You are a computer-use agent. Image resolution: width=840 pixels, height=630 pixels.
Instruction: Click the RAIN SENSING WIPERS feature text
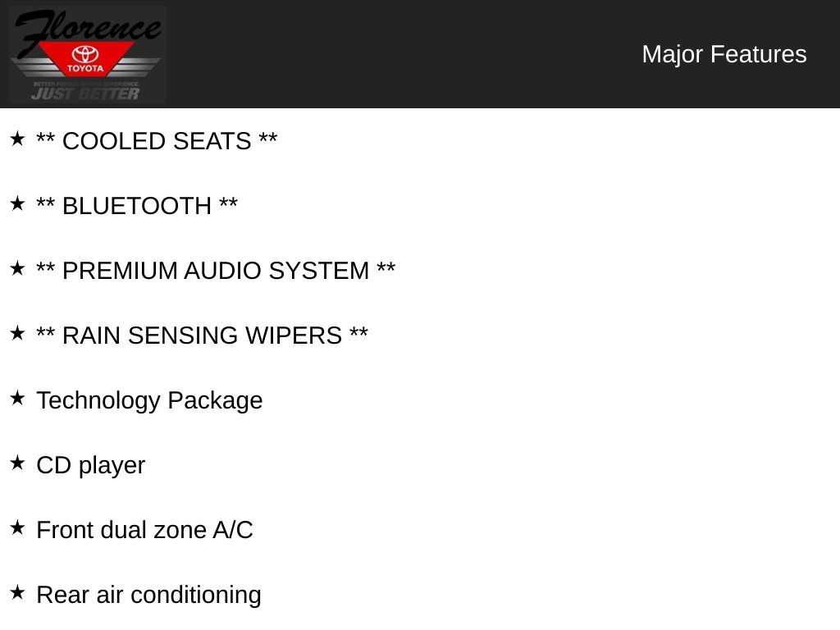[202, 336]
